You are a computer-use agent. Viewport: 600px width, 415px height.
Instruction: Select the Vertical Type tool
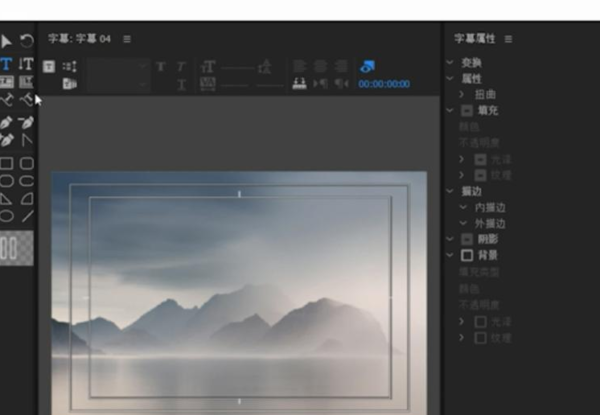pyautogui.click(x=26, y=64)
